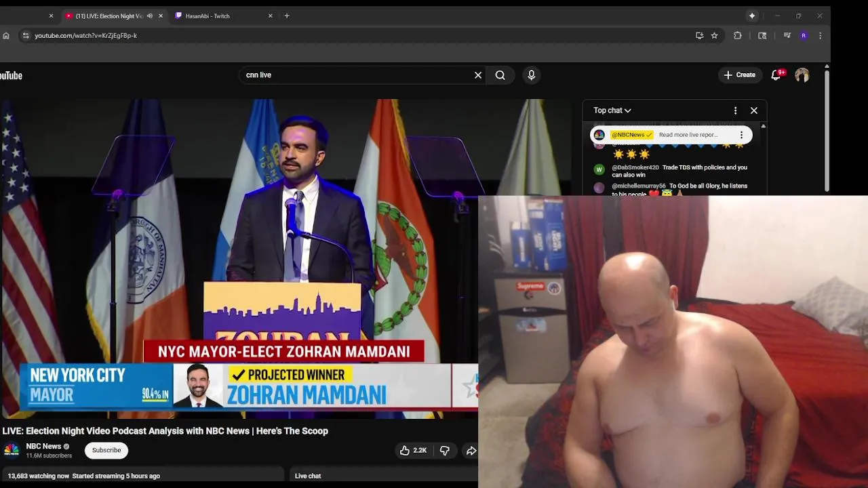This screenshot has height=488, width=868.
Task: Like the video with 2.2K likes
Action: tap(413, 451)
